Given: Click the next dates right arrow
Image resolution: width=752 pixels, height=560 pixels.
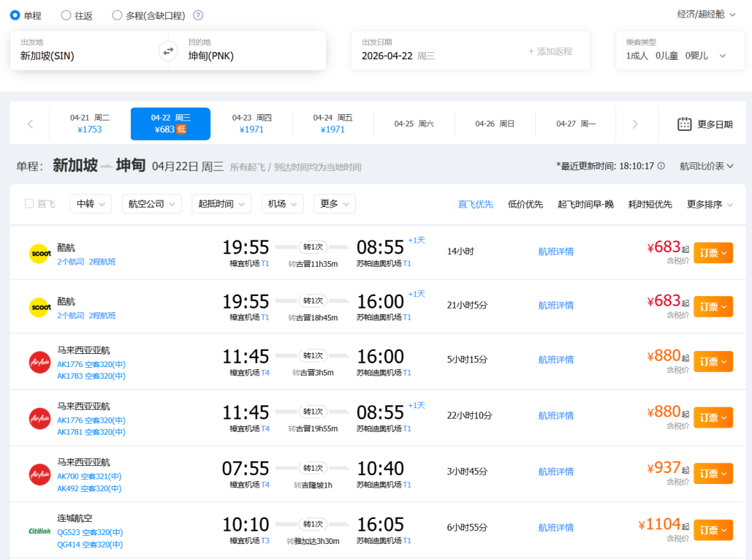Looking at the screenshot, I should (634, 124).
